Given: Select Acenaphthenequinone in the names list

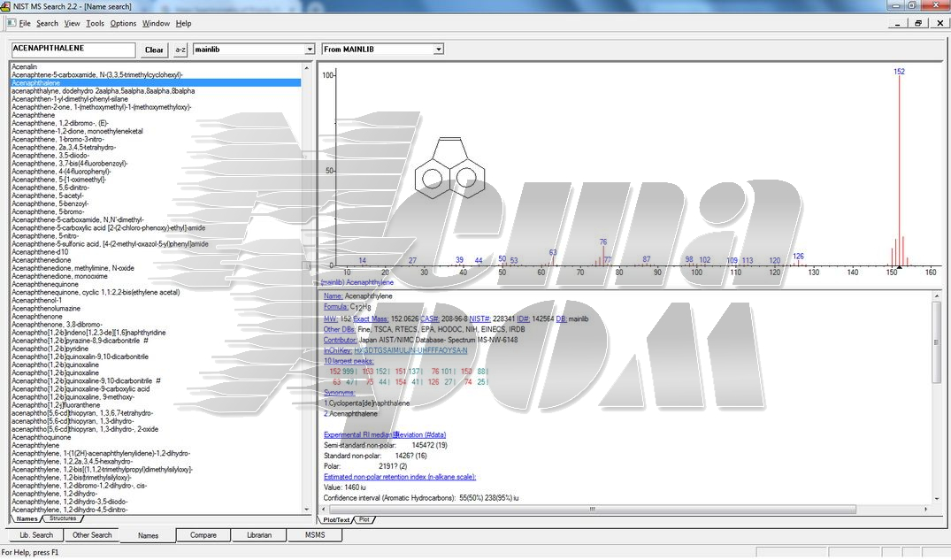Looking at the screenshot, I should pos(48,284).
